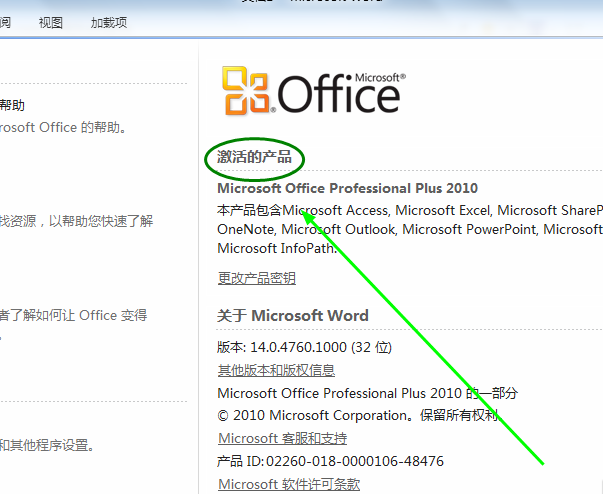Click the 帮助 heading in left pane
The height and width of the screenshot is (494, 603).
click(x=12, y=105)
